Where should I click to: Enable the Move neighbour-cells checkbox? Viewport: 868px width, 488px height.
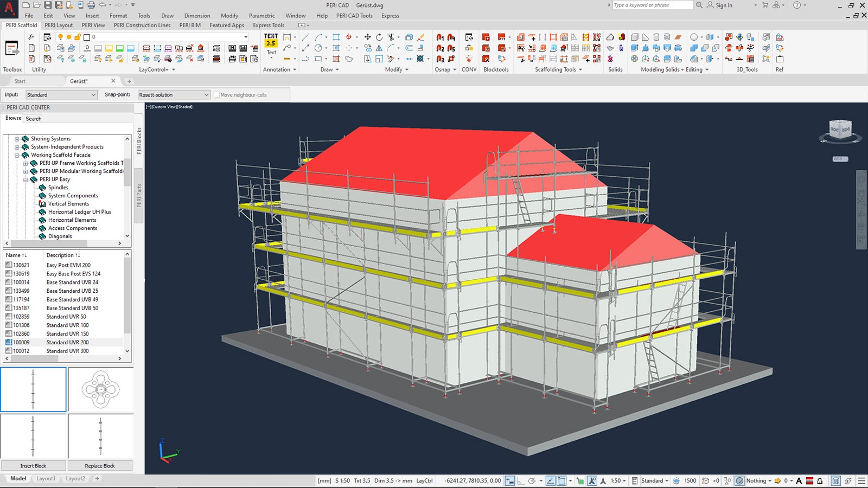217,95
